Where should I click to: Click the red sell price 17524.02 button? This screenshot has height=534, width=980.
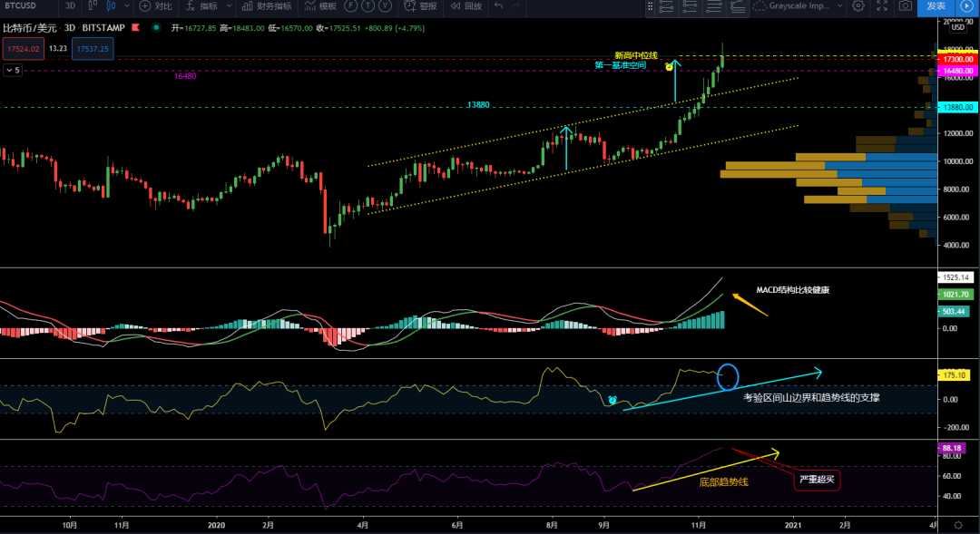pyautogui.click(x=22, y=49)
